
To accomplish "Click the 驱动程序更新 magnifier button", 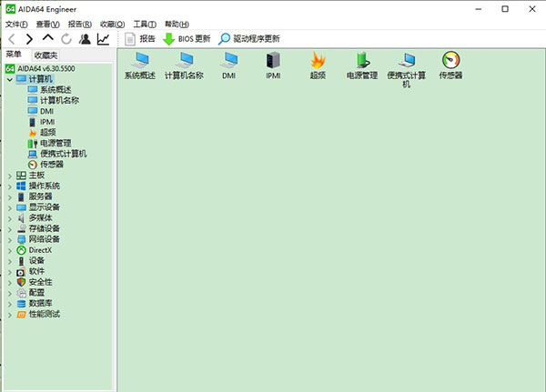I will click(x=249, y=39).
